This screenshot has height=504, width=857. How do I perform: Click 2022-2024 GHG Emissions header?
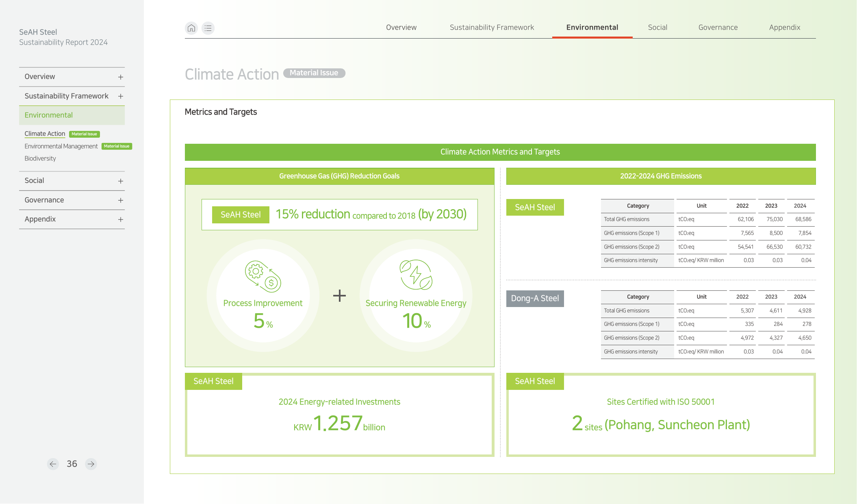pyautogui.click(x=661, y=176)
